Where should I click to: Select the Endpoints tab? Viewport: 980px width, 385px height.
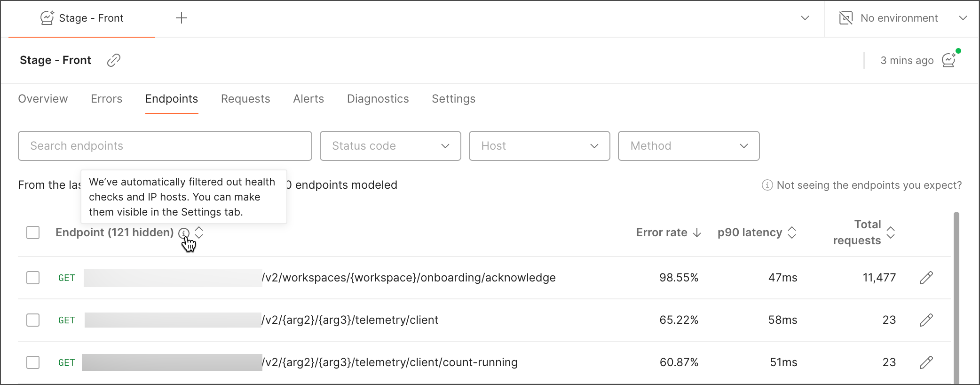click(x=172, y=99)
